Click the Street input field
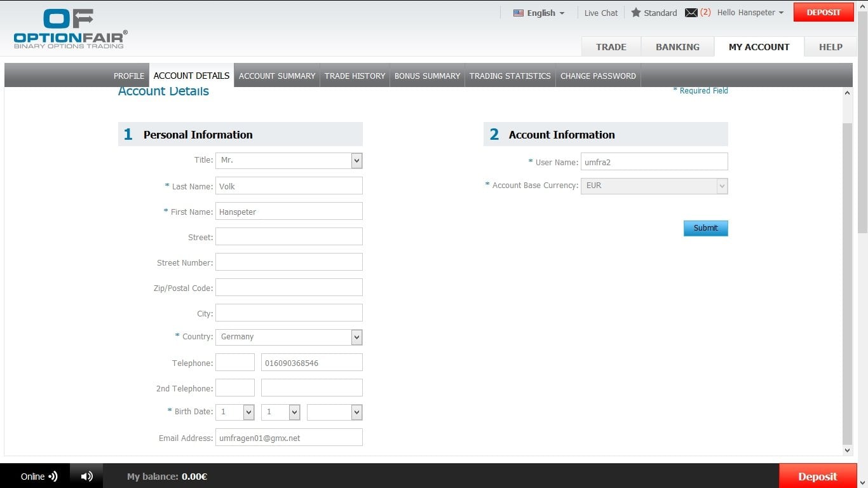This screenshot has height=488, width=868. [289, 236]
